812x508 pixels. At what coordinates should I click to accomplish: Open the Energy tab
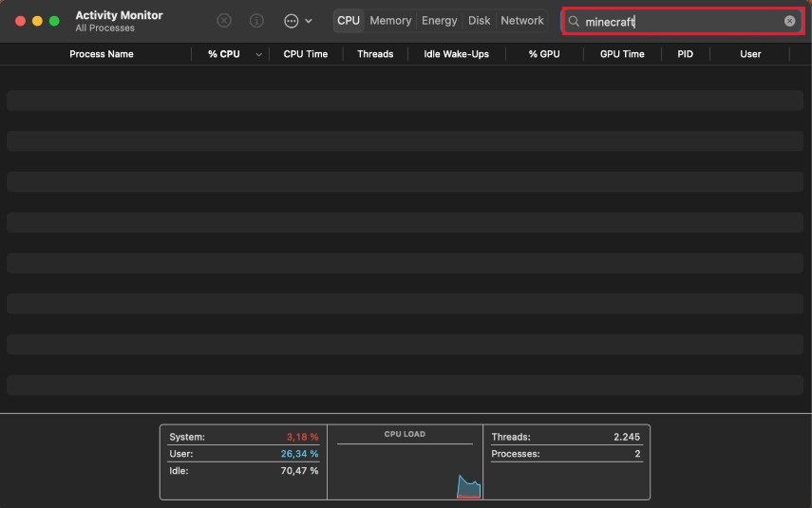[x=439, y=21]
